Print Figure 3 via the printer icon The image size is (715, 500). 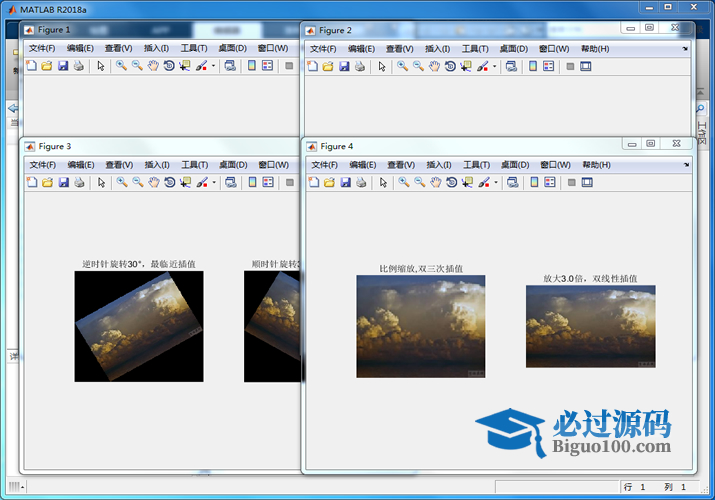tap(78, 182)
